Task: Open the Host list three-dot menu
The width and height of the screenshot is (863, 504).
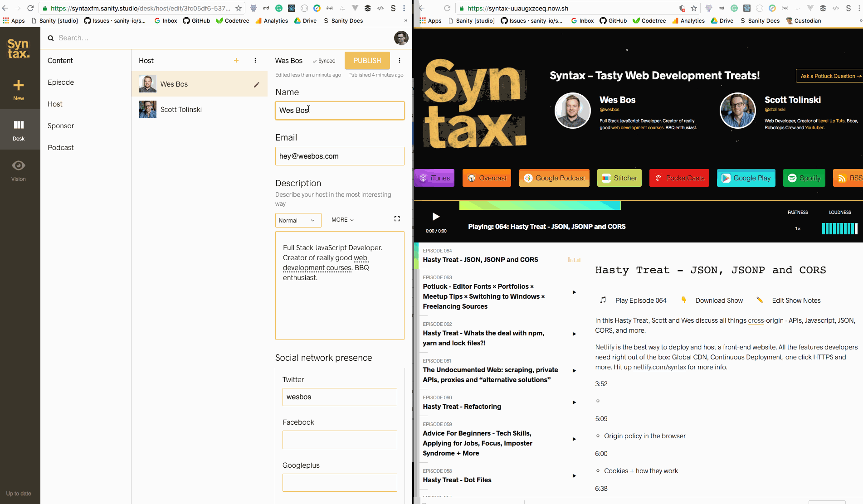Action: click(x=255, y=60)
